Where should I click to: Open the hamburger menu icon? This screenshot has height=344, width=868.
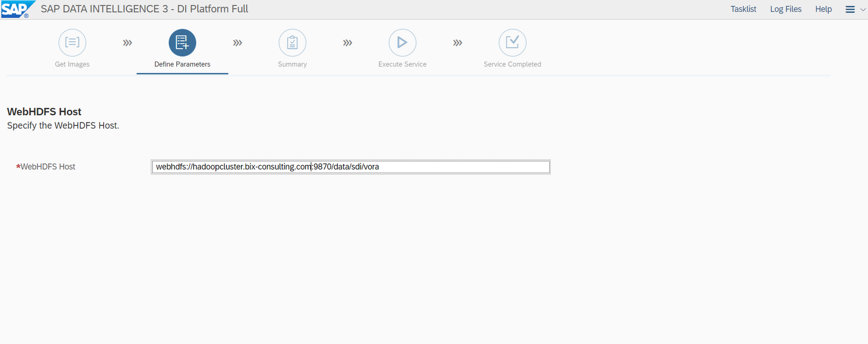pos(850,9)
